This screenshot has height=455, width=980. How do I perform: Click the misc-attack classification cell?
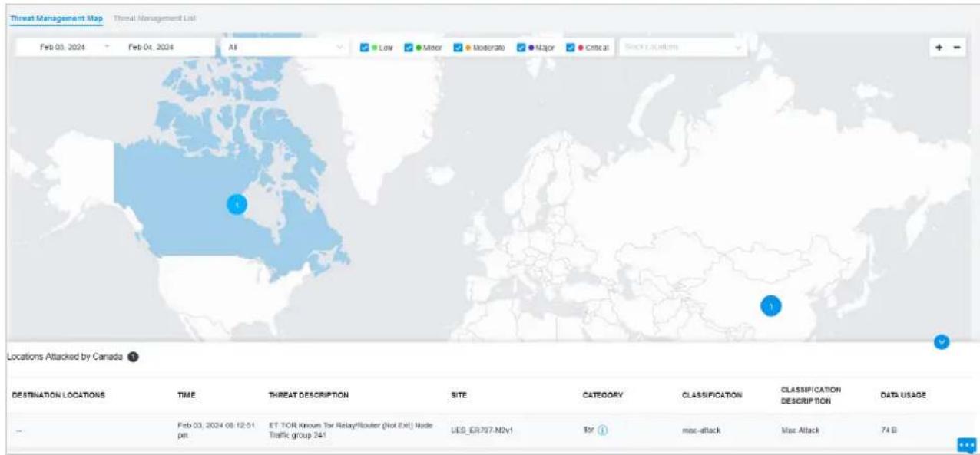(x=700, y=430)
